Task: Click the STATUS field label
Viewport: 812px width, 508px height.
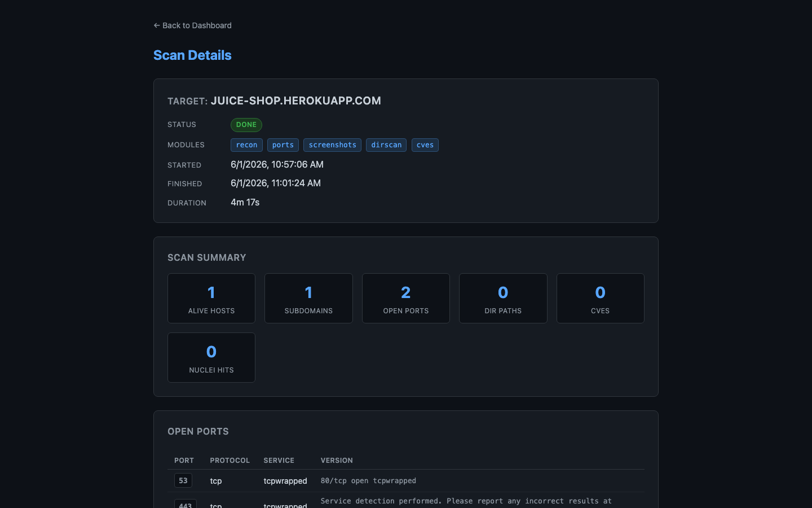Action: point(182,125)
